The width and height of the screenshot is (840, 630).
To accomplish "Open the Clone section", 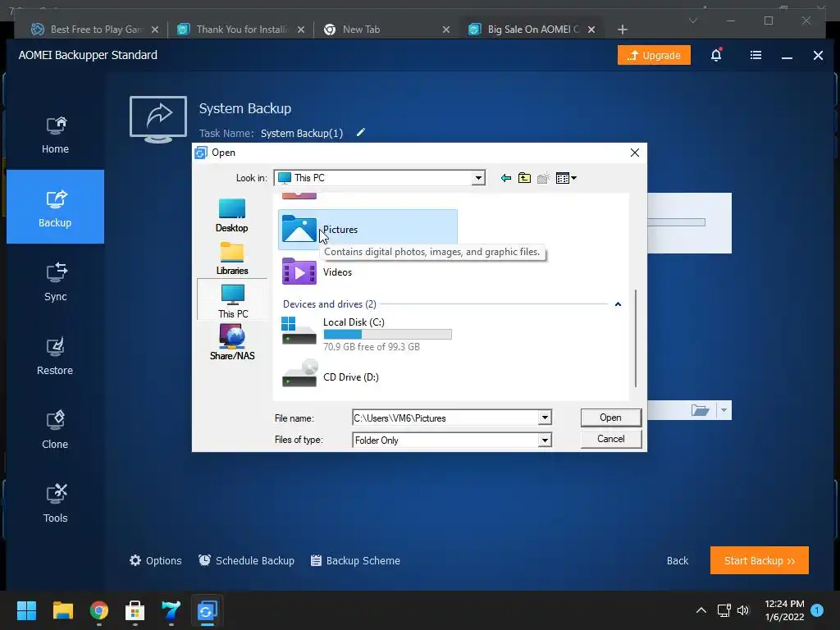I will (x=55, y=430).
